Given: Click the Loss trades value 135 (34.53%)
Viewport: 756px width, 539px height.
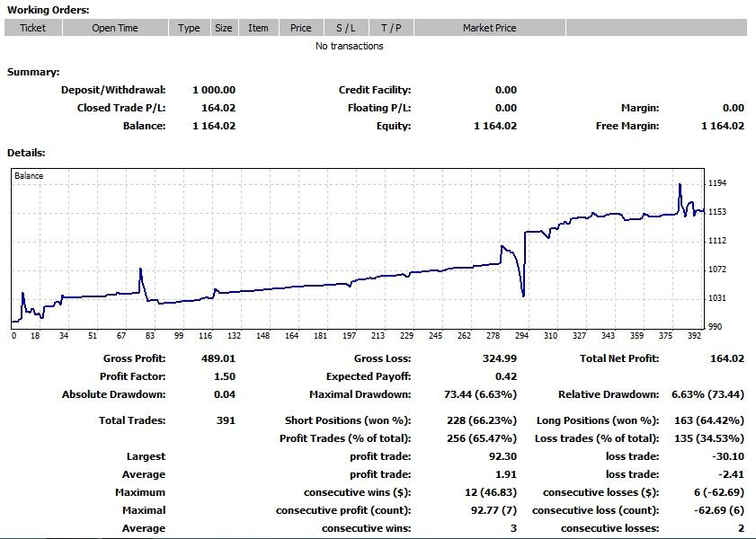Looking at the screenshot, I should [x=709, y=438].
